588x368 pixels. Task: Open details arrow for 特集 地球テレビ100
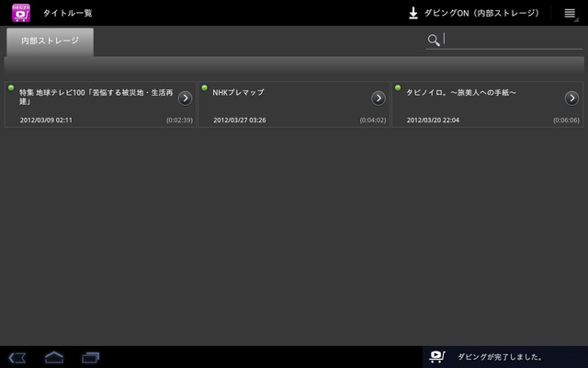tap(185, 98)
